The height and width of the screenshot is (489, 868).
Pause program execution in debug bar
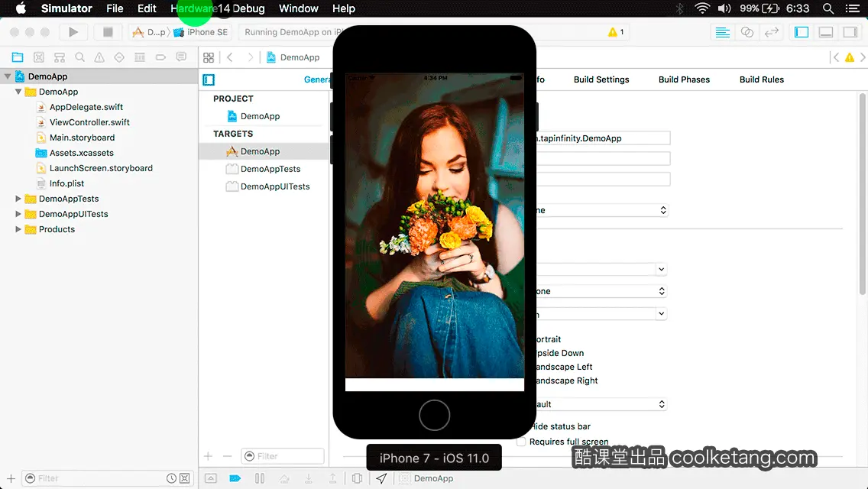[x=260, y=478]
